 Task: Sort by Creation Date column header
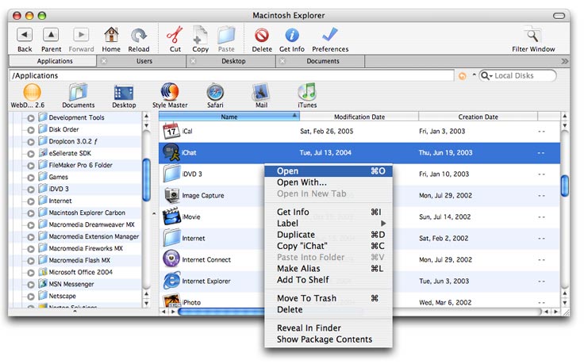pyautogui.click(x=478, y=117)
